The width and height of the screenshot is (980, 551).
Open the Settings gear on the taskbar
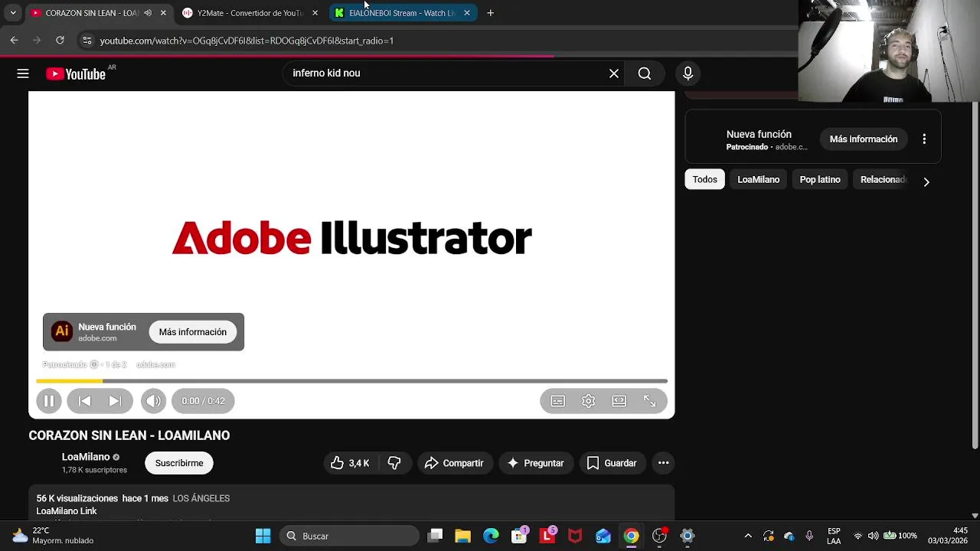pyautogui.click(x=688, y=536)
